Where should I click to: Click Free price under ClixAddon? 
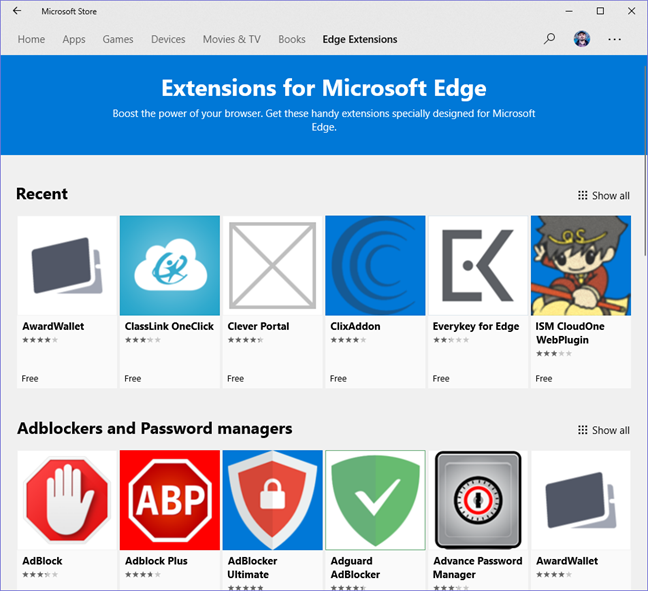point(338,379)
